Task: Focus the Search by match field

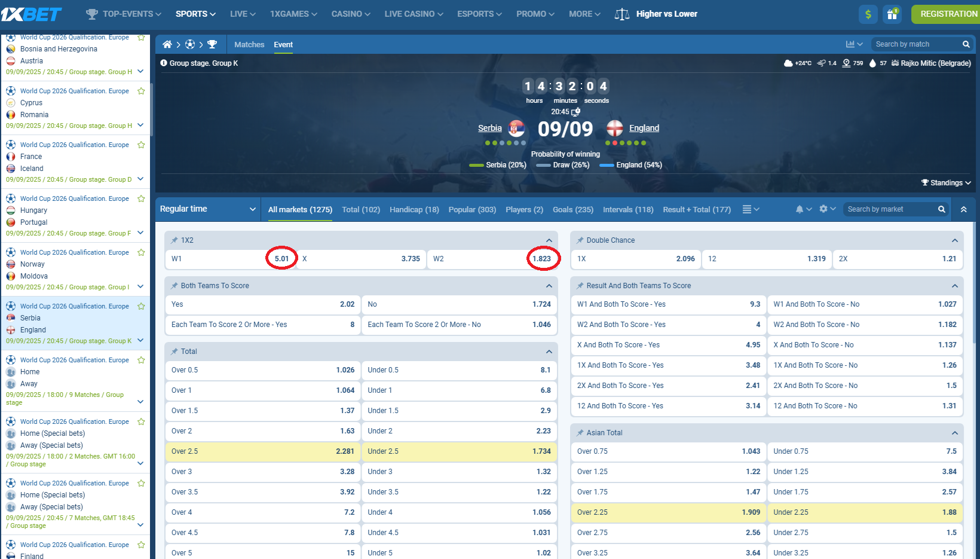Action: pos(917,44)
